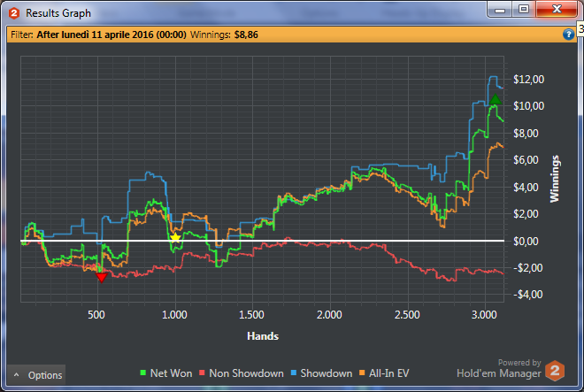Click the Hold'em Manager 2 hexagon logo
Image resolution: width=584 pixels, height=392 pixels.
tap(555, 371)
